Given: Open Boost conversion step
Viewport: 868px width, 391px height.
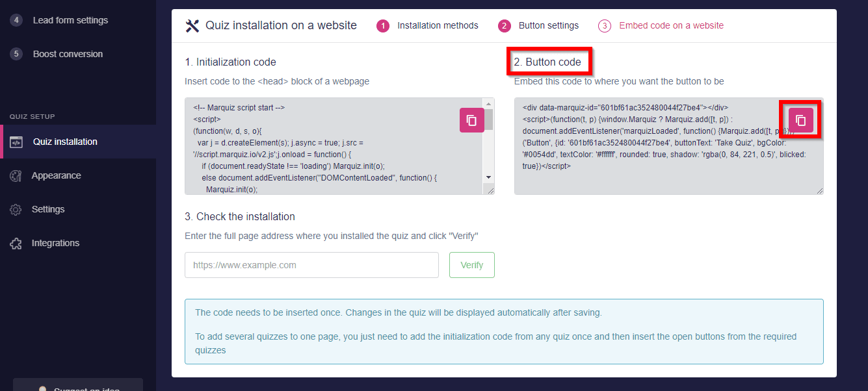Looking at the screenshot, I should [x=68, y=54].
